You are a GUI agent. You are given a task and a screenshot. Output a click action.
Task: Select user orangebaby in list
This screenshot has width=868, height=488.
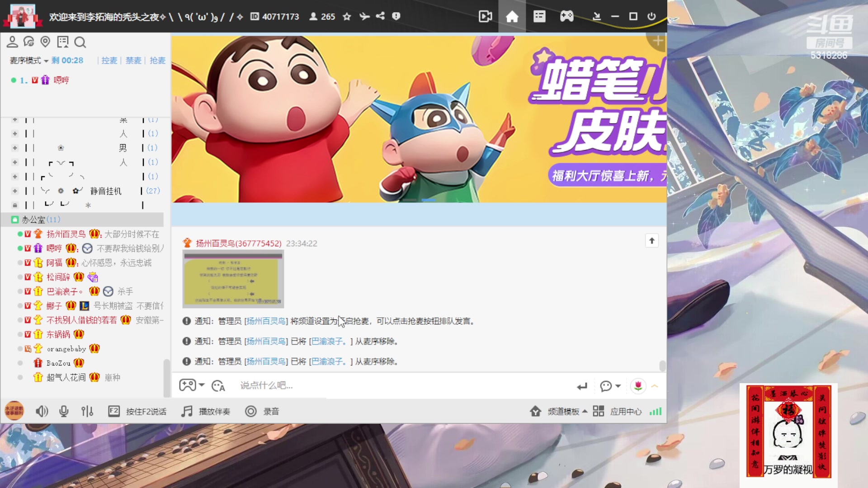click(66, 349)
